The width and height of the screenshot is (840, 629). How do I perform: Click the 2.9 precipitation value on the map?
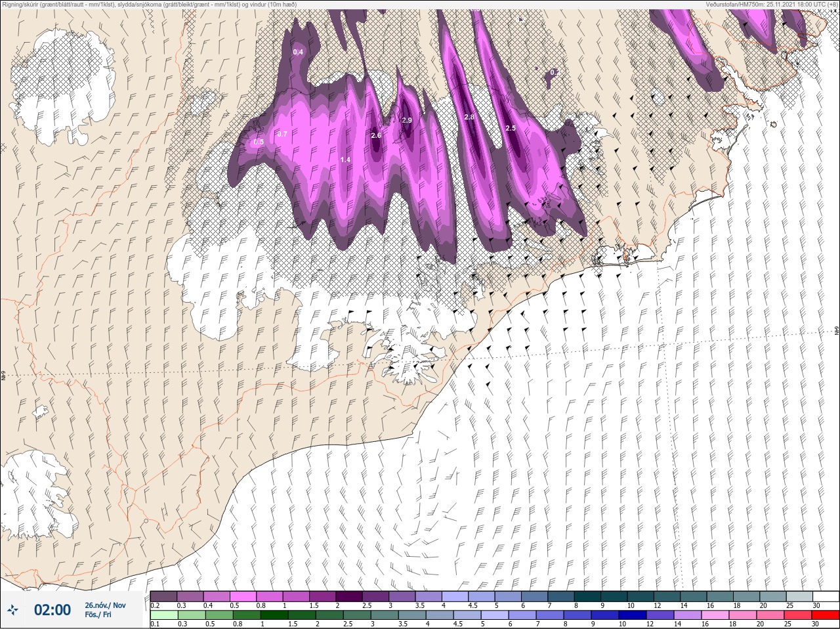click(x=407, y=120)
